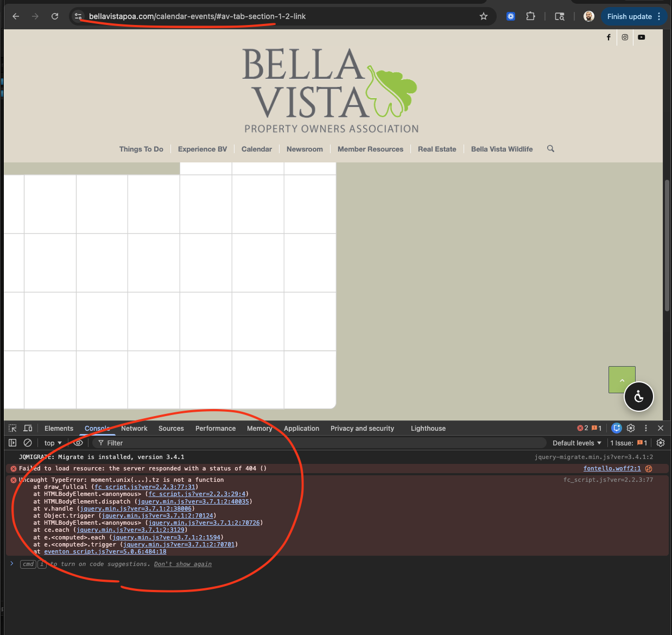Clear the console with the clear icon
The image size is (672, 635).
(28, 443)
